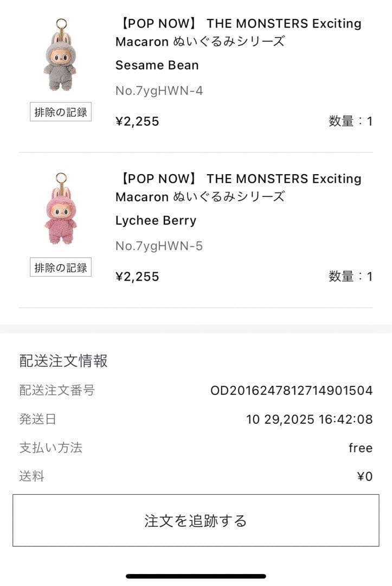Click product number No.7ygHWN-5
Screen dimensions: 392x586
(x=159, y=246)
